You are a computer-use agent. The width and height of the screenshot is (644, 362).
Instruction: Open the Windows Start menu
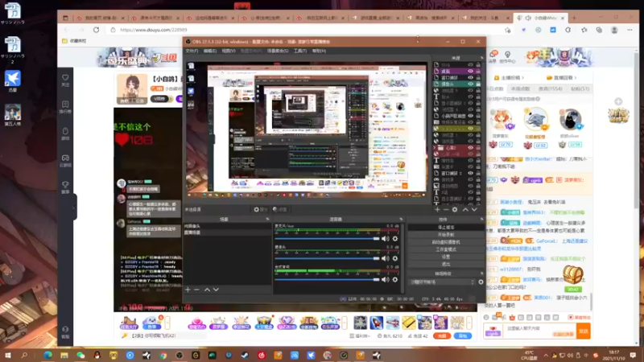(7, 355)
